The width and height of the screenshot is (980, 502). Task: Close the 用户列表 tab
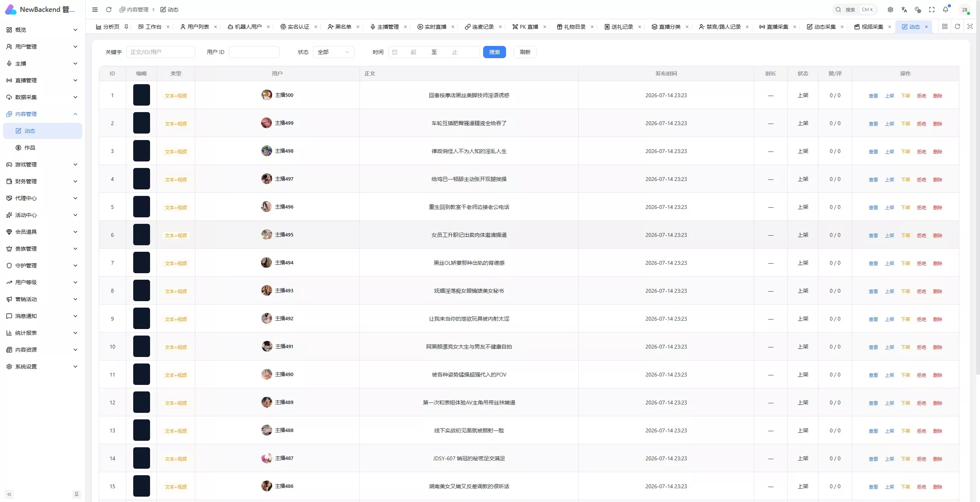pyautogui.click(x=215, y=27)
